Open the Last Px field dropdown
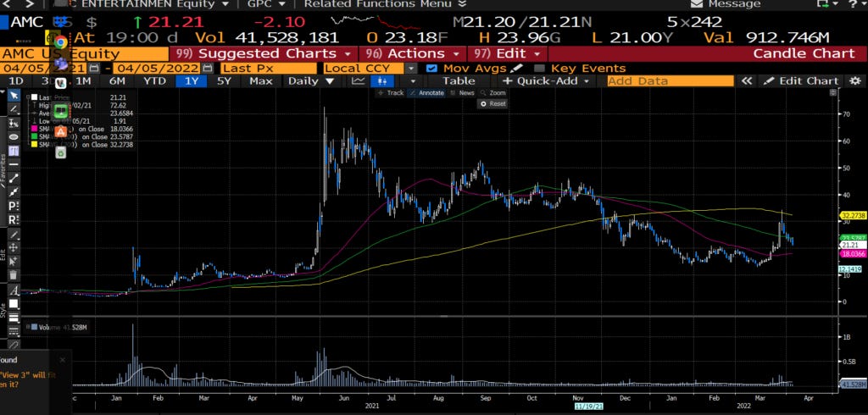The height and width of the screenshot is (415, 868). (269, 68)
